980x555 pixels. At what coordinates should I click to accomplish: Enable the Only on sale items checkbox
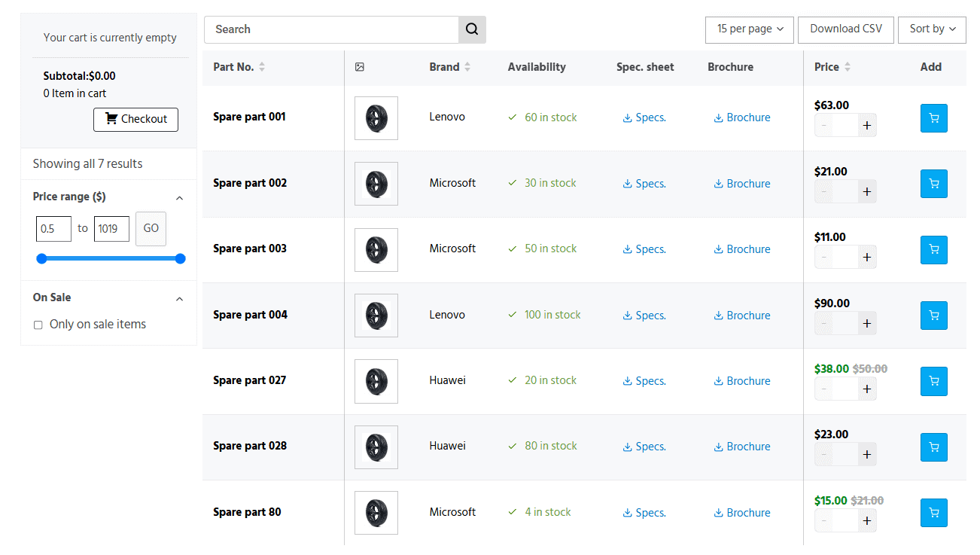(x=38, y=324)
